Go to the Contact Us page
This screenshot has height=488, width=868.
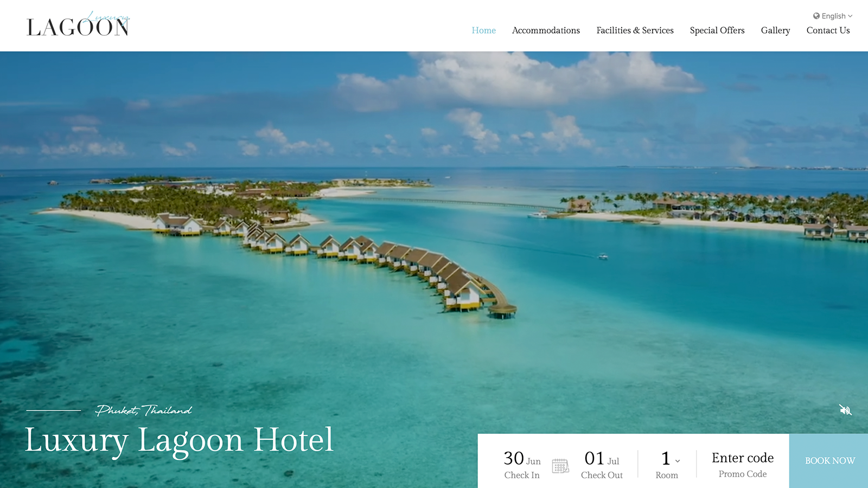[828, 30]
